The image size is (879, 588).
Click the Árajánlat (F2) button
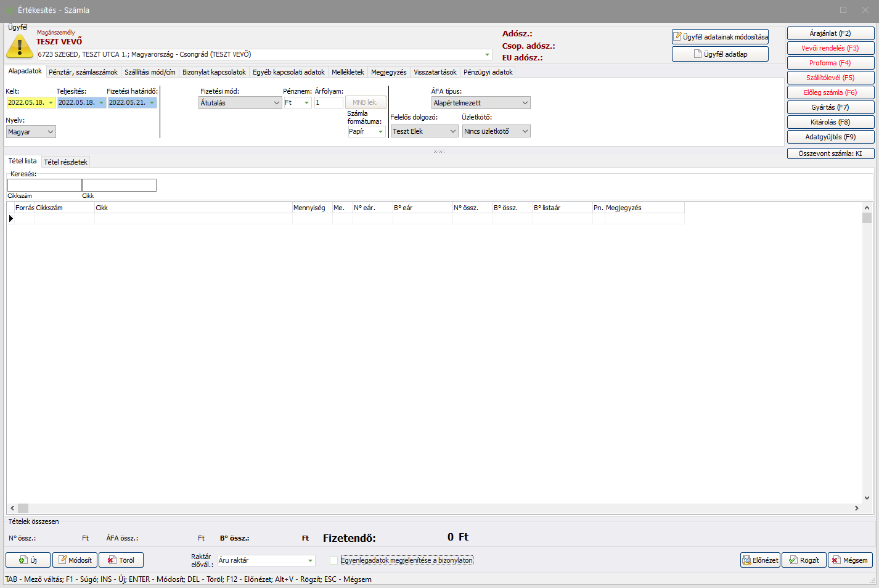[830, 33]
